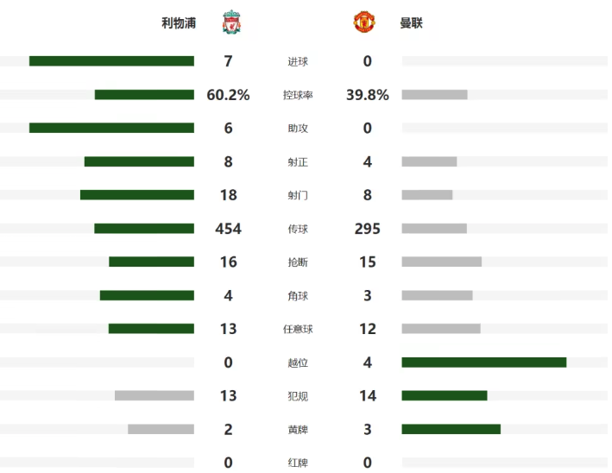The width and height of the screenshot is (612, 473).
Task: Click the 黄牌 stat label
Action: tap(298, 429)
